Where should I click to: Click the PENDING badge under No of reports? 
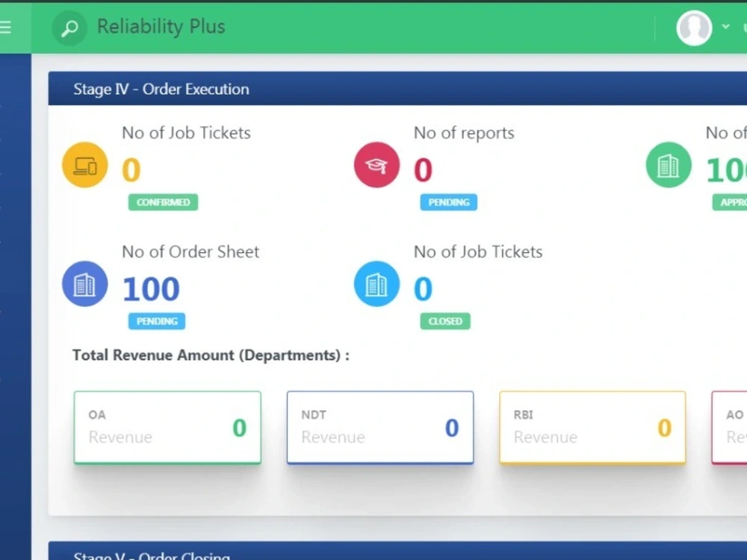(448, 202)
